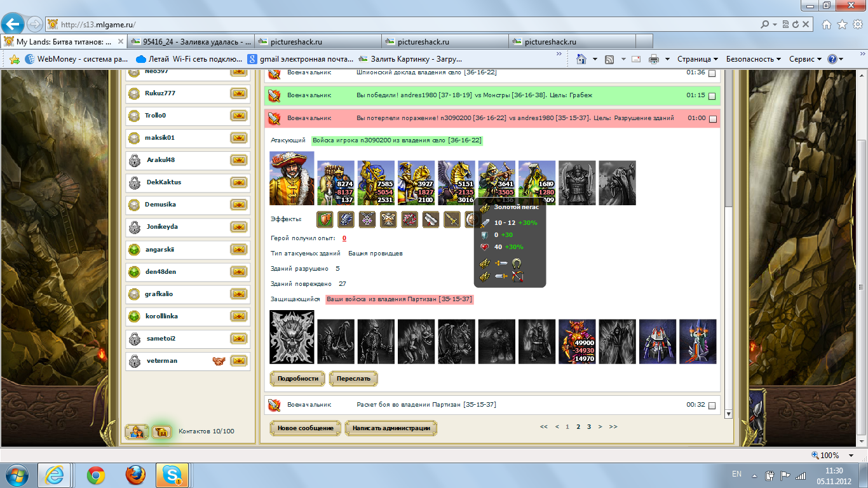Image resolution: width=868 pixels, height=488 pixels.
Task: Click the Internet Explorer home icon in the command bar
Action: [x=581, y=59]
